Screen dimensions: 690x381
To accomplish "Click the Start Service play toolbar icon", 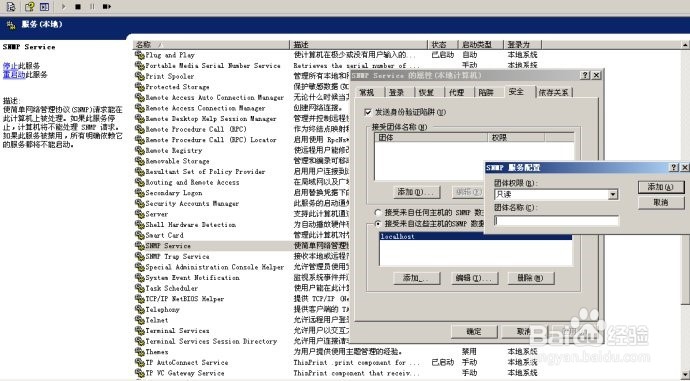I will [63, 7].
